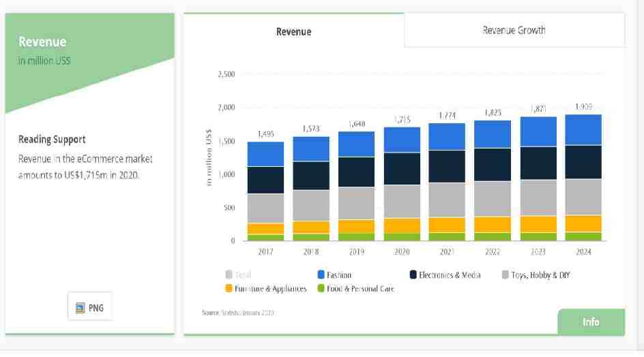Screen dimensions: 644x357
Task: Click the Reading Support heading
Action: pos(52,139)
